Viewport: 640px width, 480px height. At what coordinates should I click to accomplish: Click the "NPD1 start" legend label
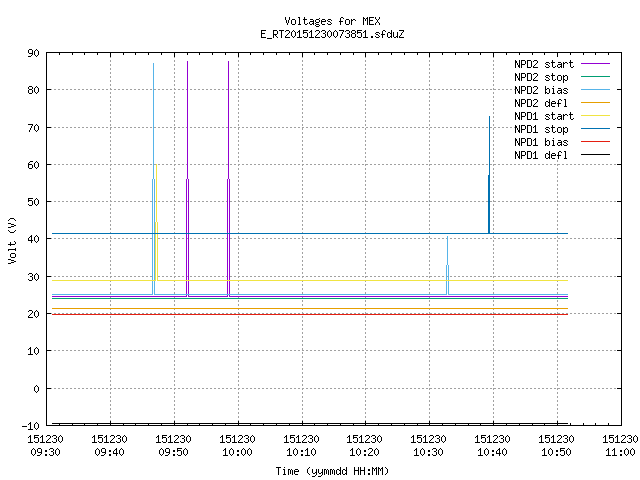click(544, 116)
